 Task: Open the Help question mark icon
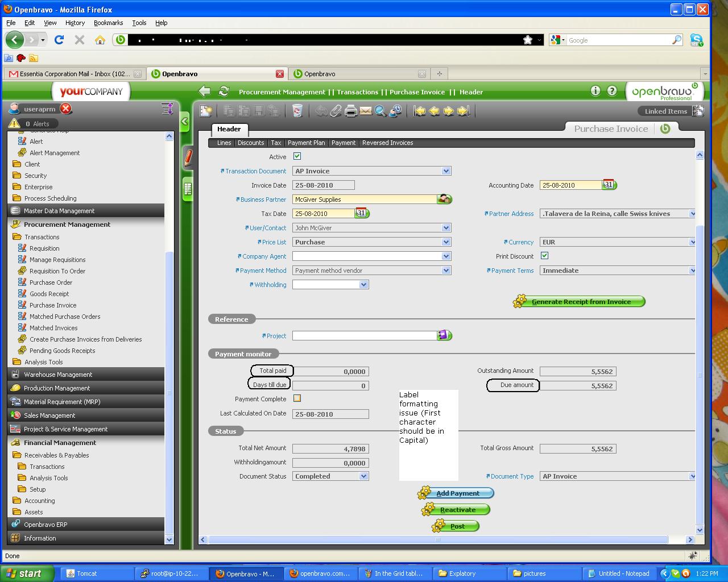(x=612, y=90)
